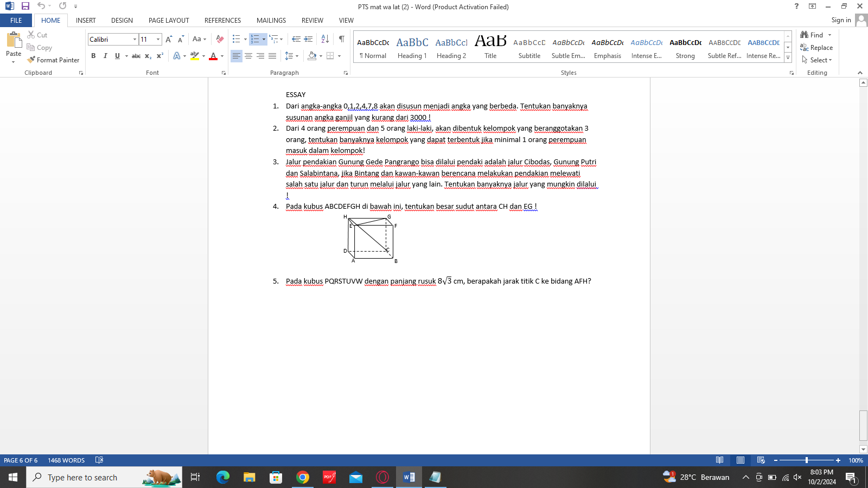Switch to the DESIGN tab
868x488 pixels.
122,21
